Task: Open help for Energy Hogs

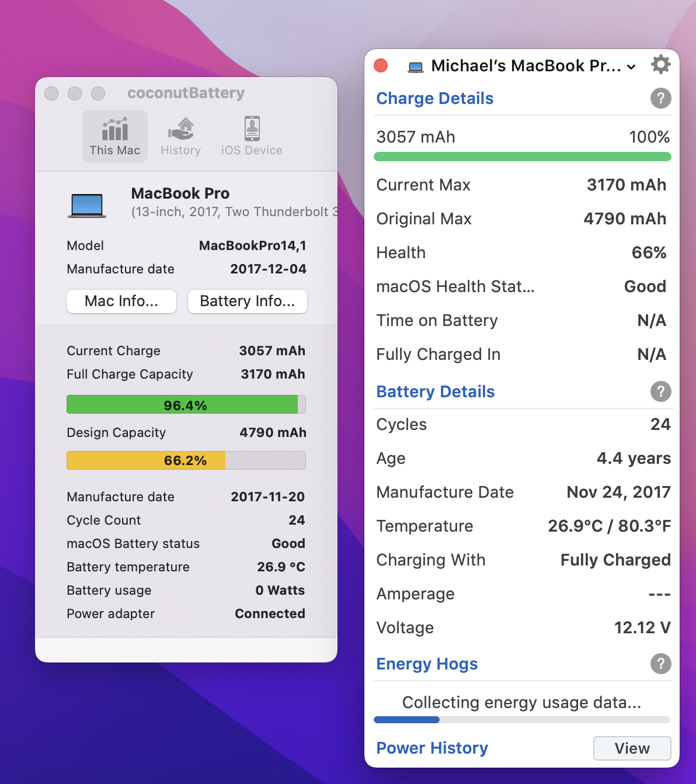Action: coord(660,664)
